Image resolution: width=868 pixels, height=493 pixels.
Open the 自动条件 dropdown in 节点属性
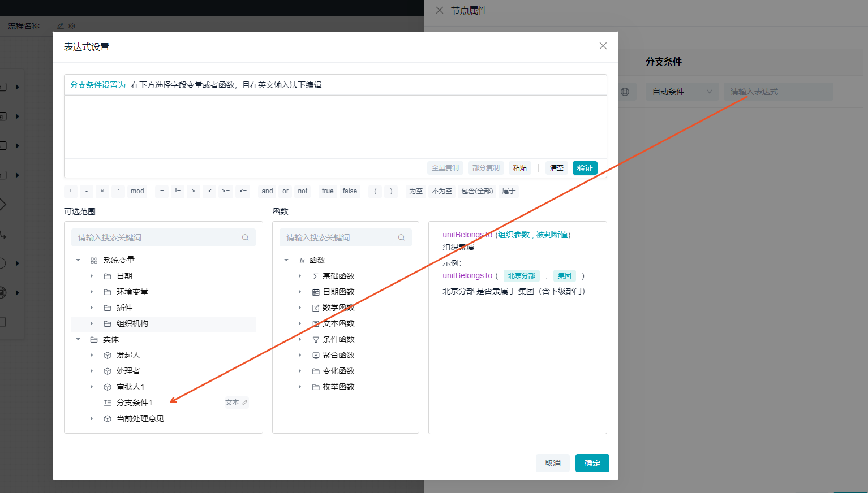tap(682, 92)
